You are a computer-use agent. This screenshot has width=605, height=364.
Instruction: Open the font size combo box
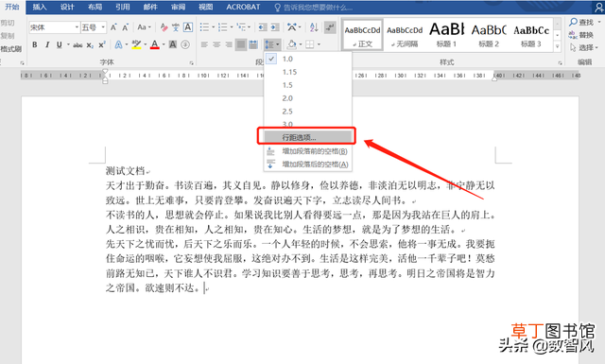click(94, 27)
